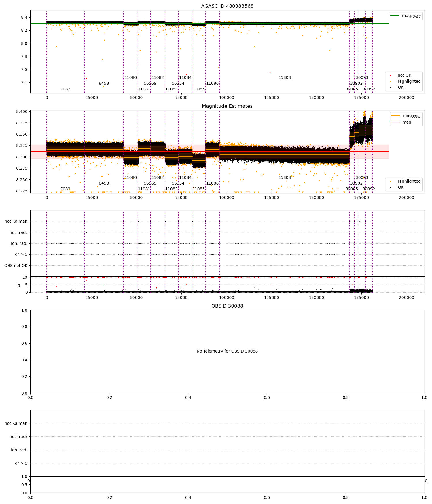Select the 8.225 y-axis tick label
Viewport: 432px width, 504px height.
click(x=22, y=191)
